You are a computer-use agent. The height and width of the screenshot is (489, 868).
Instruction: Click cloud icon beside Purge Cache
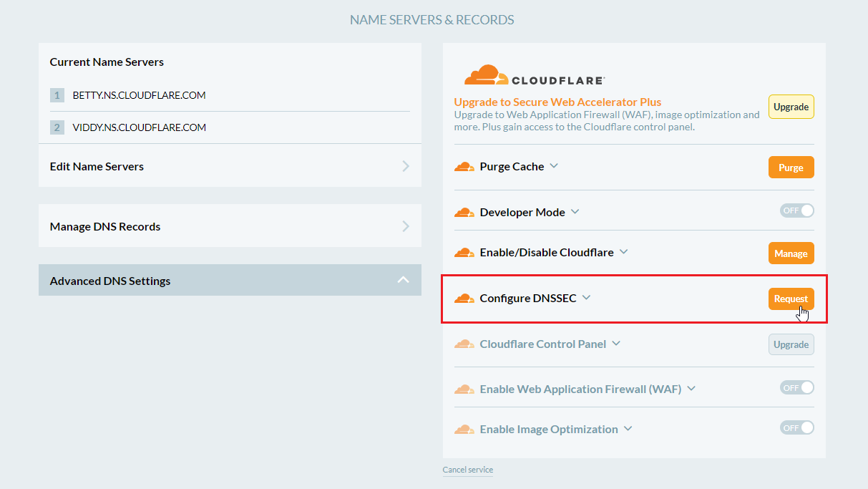[464, 167]
